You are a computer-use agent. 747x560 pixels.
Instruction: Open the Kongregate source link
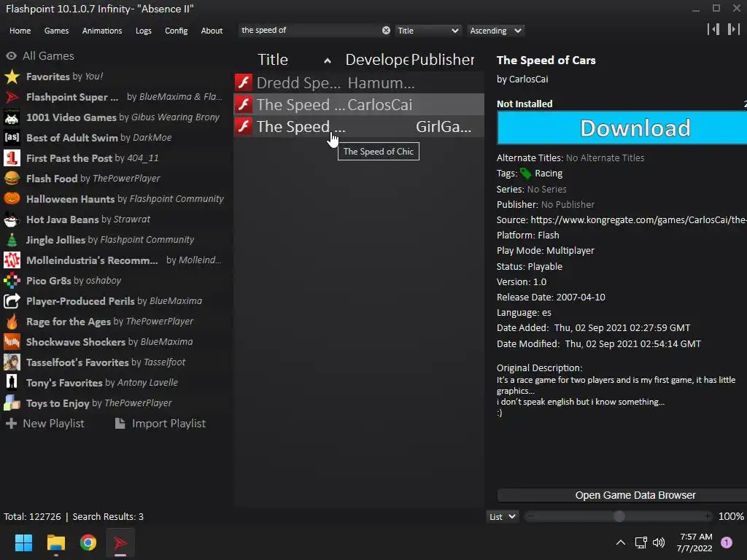pos(638,219)
